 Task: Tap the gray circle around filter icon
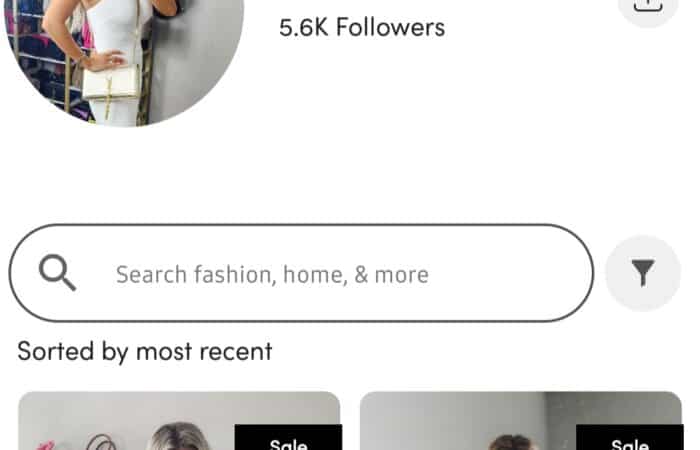(643, 273)
